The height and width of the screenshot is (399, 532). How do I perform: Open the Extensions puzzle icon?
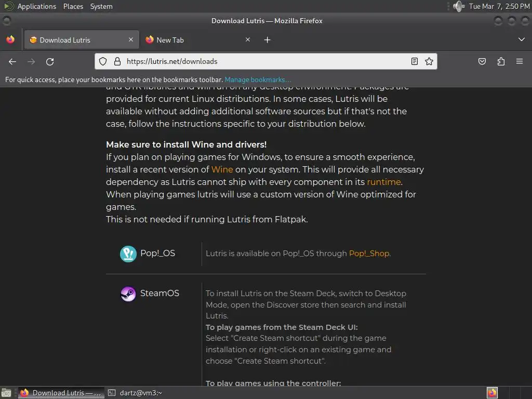click(501, 61)
